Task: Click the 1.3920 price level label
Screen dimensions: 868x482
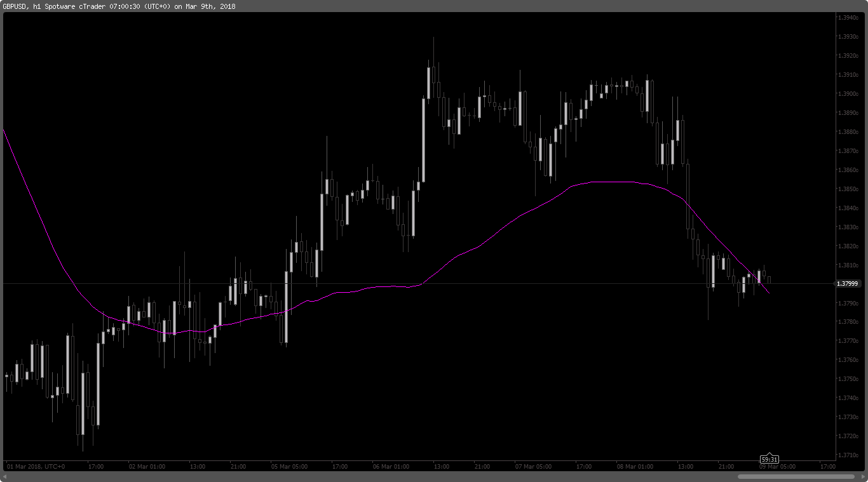Action: click(x=848, y=56)
